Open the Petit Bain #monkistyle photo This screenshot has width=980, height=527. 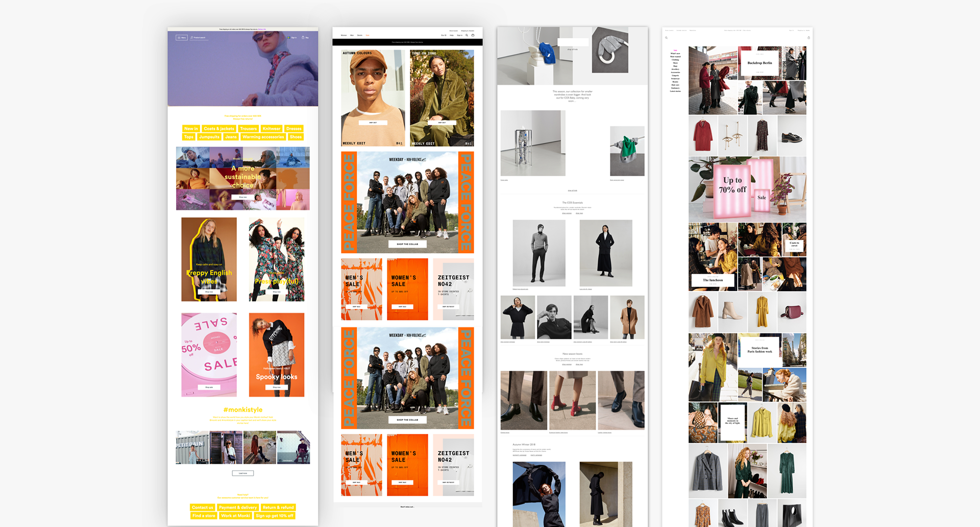(x=192, y=447)
